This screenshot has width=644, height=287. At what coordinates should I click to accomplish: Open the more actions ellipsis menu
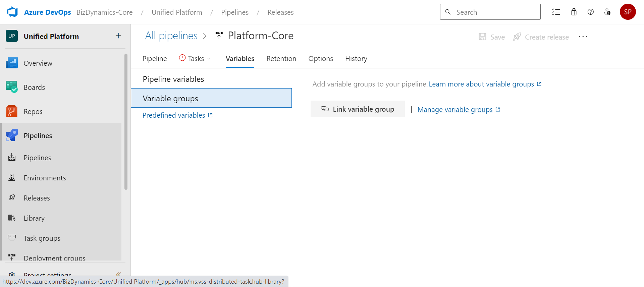(583, 37)
